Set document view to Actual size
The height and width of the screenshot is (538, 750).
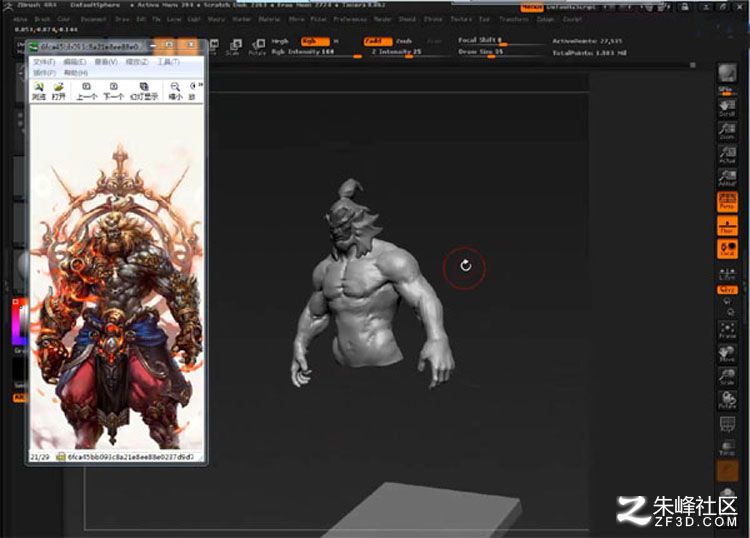click(727, 155)
